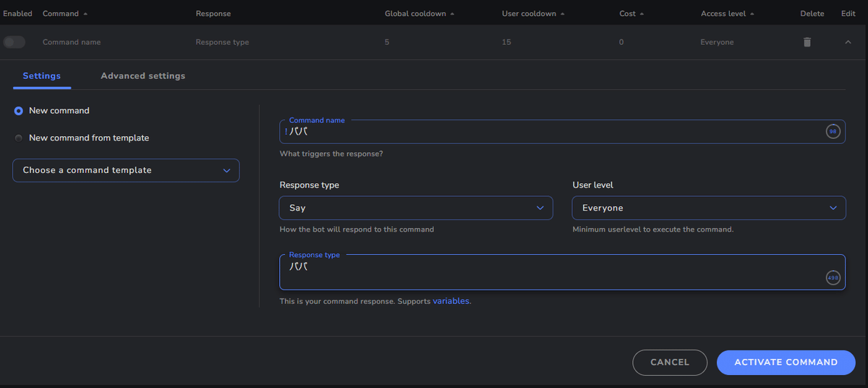
Task: Click the CANCEL button
Action: (670, 362)
